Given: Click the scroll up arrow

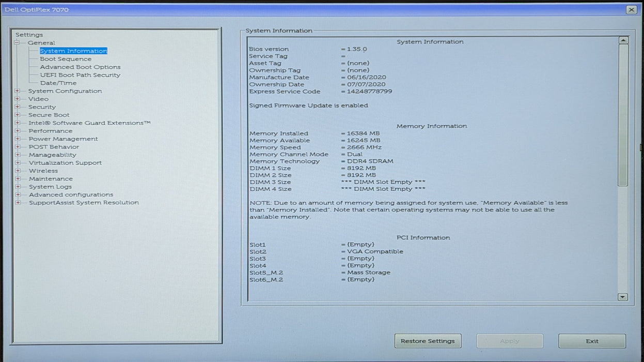Looking at the screenshot, I should (623, 40).
